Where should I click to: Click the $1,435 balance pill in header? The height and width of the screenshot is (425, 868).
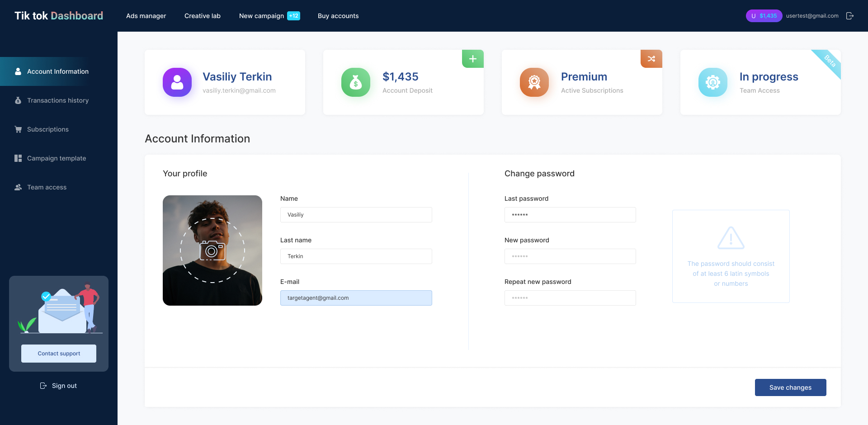(x=764, y=16)
